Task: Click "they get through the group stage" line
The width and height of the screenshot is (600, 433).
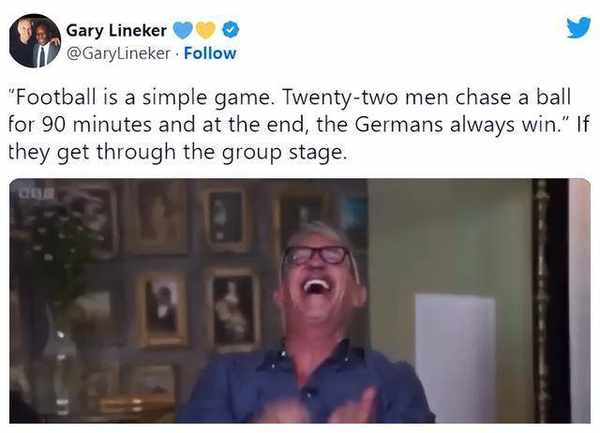Action: point(178,152)
